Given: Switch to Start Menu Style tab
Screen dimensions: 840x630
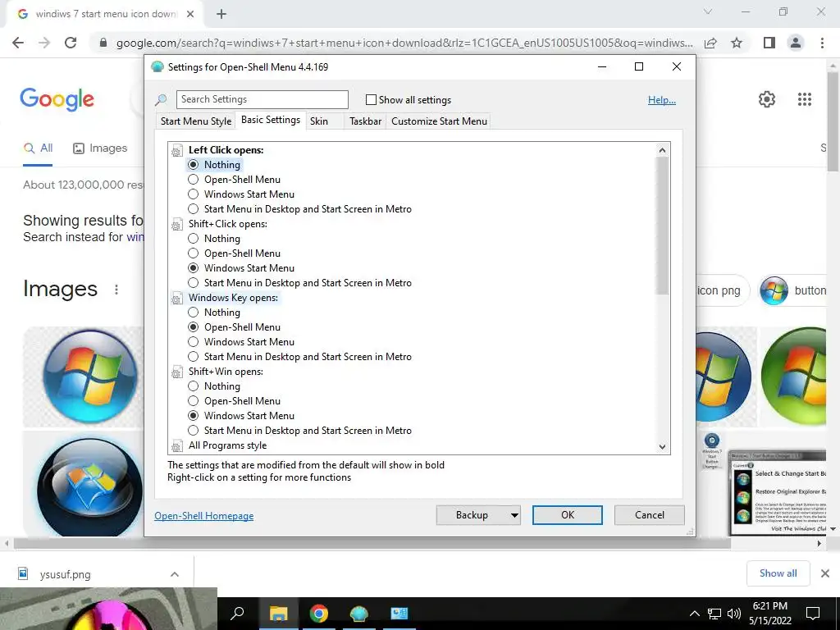Looking at the screenshot, I should pos(196,121).
